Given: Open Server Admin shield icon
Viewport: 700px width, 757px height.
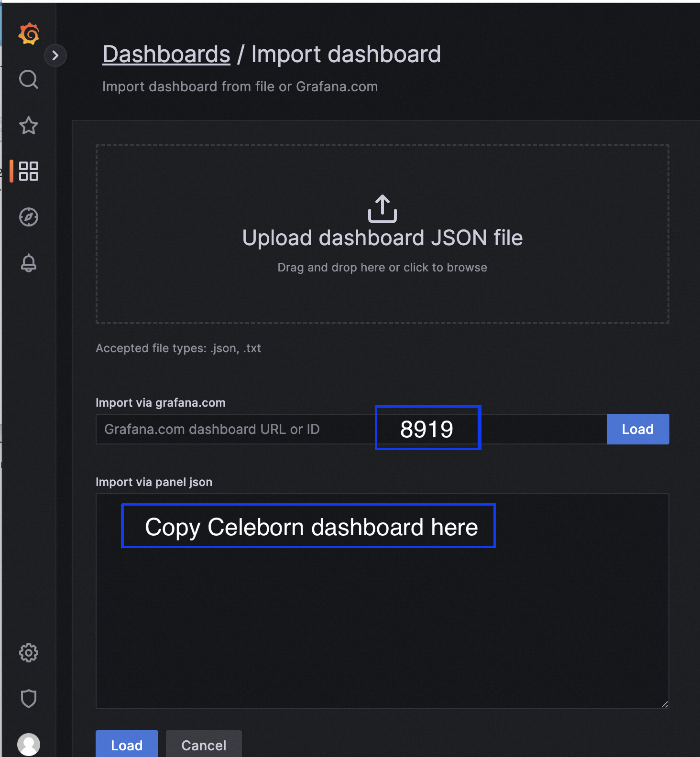Looking at the screenshot, I should click(29, 699).
